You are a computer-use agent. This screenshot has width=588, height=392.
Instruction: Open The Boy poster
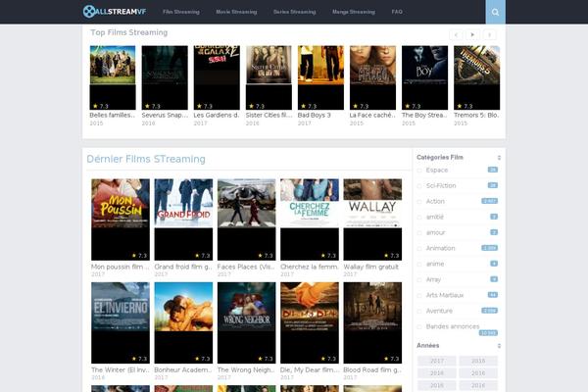pos(425,77)
